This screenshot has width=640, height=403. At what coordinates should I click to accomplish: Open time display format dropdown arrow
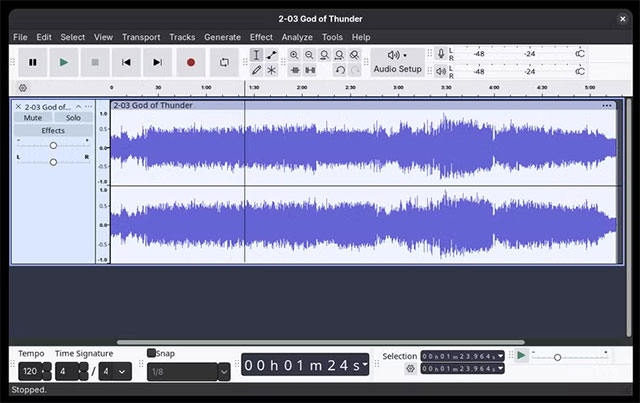365,364
